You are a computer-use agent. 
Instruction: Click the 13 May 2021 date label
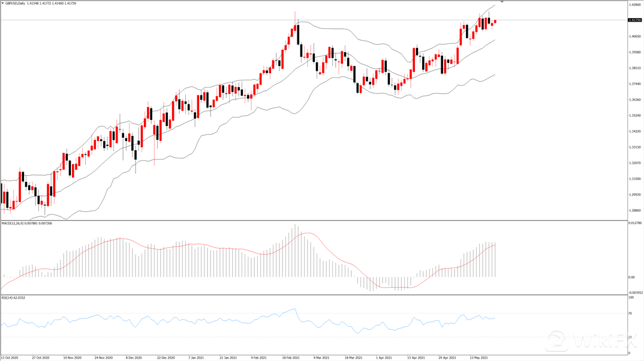coord(477,357)
